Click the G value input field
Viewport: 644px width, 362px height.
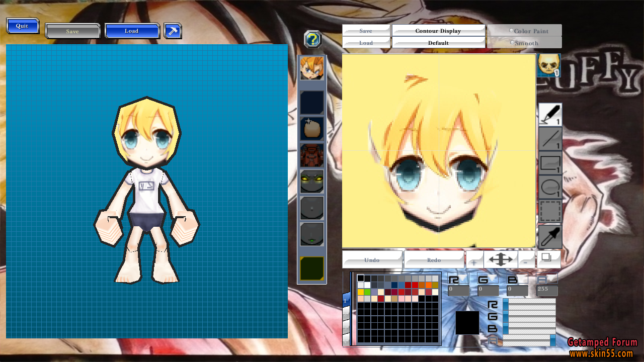pyautogui.click(x=488, y=290)
